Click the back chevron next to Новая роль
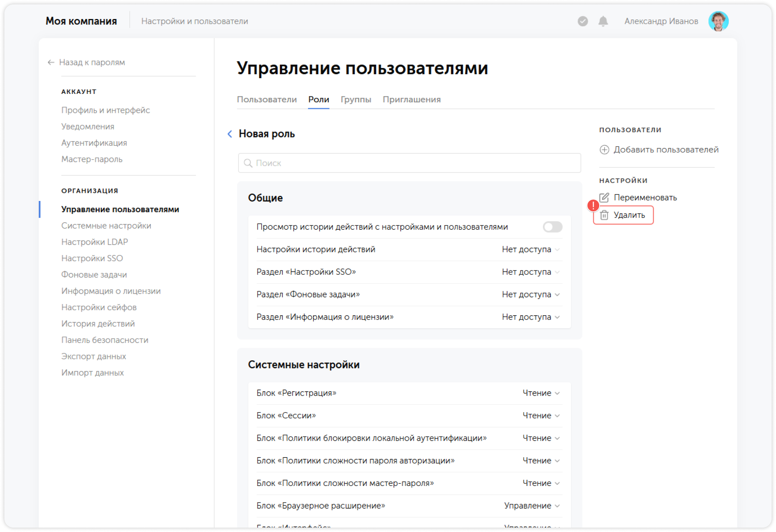 click(229, 134)
